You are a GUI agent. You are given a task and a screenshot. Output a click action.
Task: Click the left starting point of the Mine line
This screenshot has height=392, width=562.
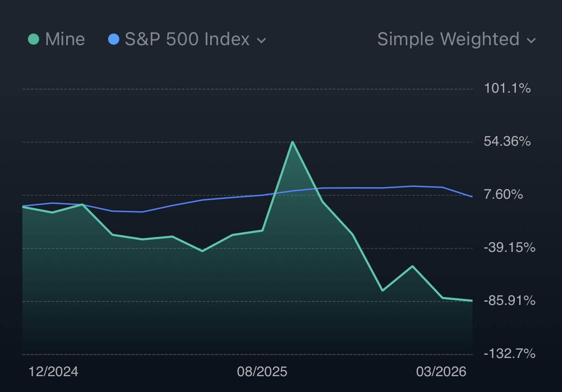23,207
